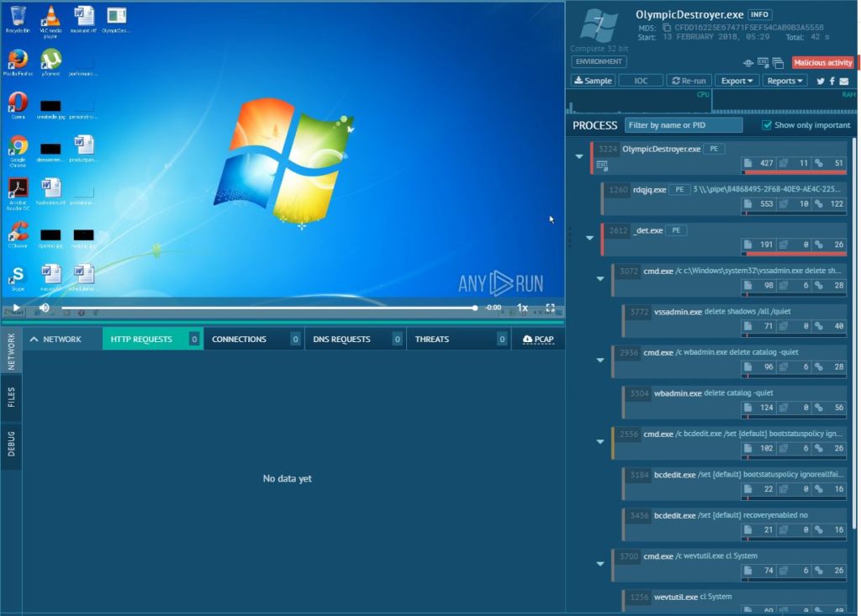Collapse the OlympicDestroyer.exe process tree
The image size is (861, 616).
pyautogui.click(x=578, y=156)
